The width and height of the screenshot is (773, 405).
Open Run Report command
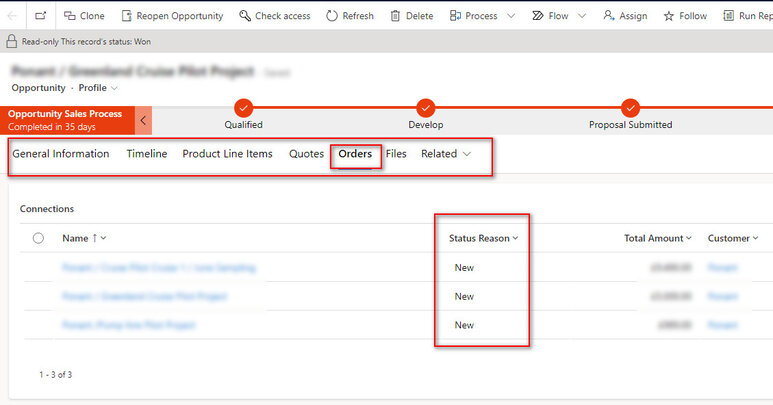(747, 16)
